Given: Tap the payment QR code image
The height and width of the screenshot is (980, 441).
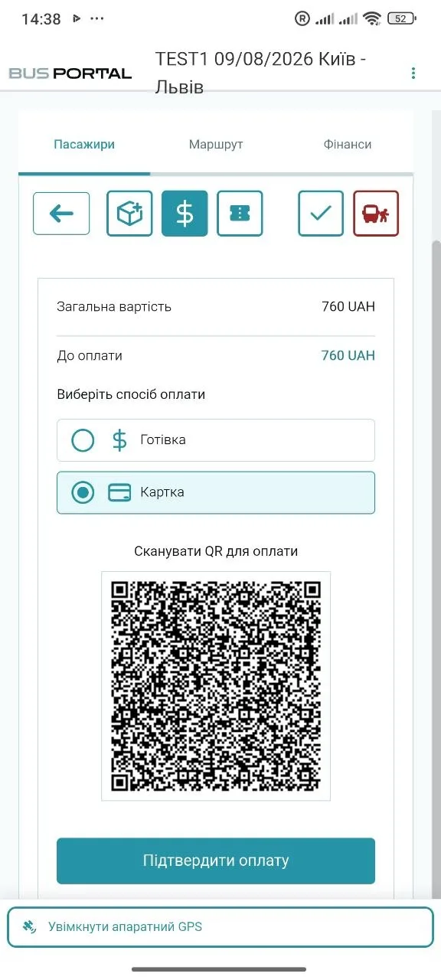Looking at the screenshot, I should point(216,686).
